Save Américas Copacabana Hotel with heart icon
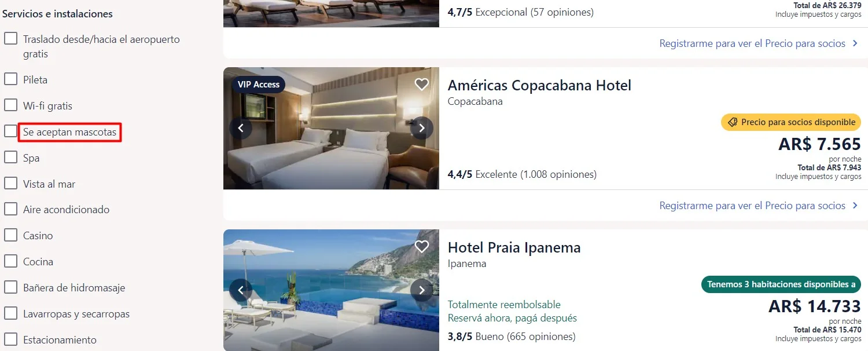Image resolution: width=868 pixels, height=351 pixels. click(422, 85)
